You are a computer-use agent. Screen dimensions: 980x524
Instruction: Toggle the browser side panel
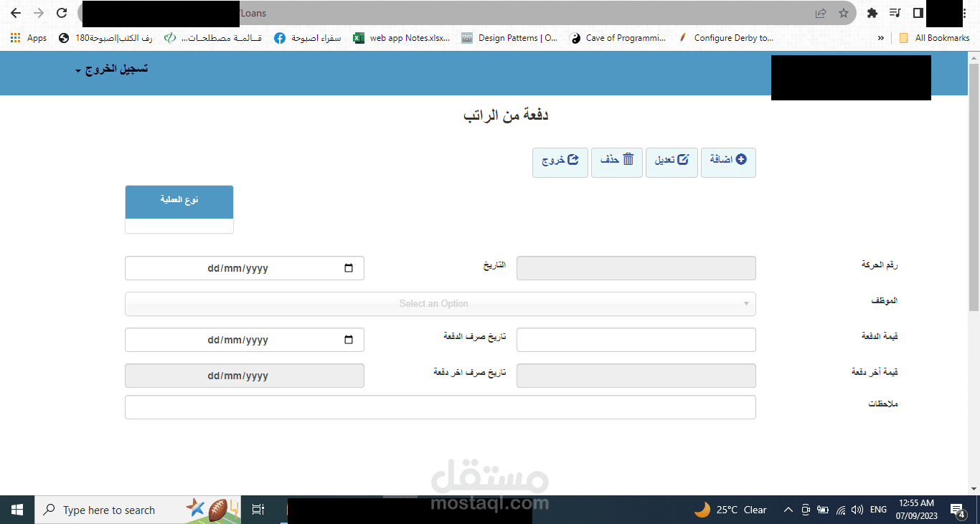tap(918, 13)
